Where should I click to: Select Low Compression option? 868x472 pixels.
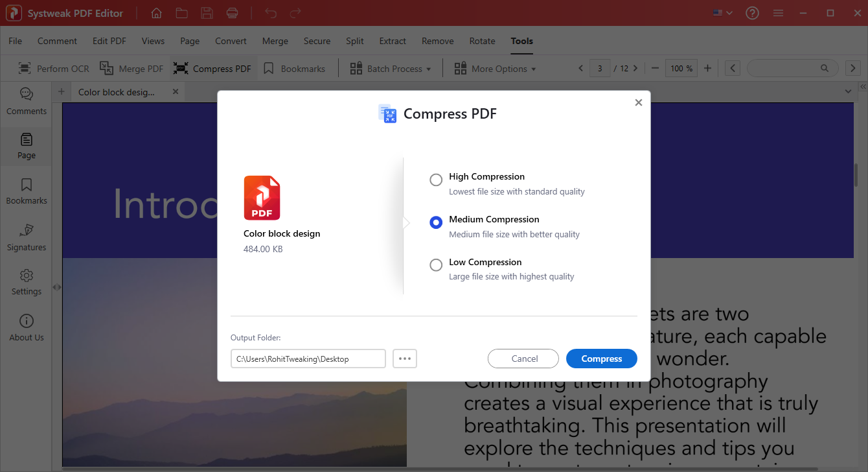coord(435,265)
